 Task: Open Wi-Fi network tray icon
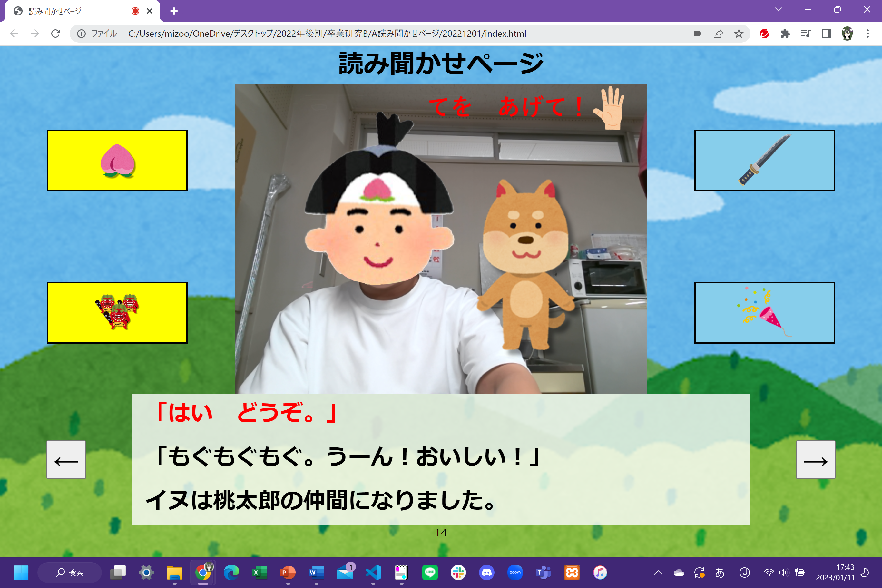(769, 573)
